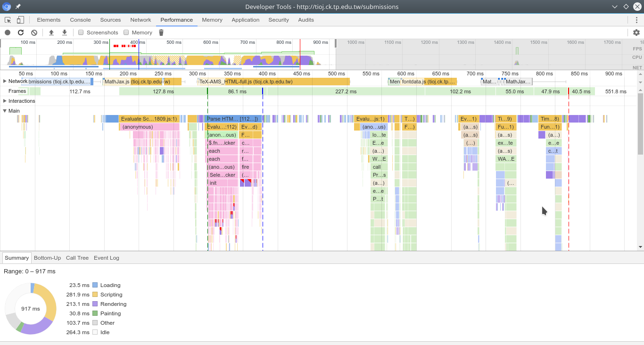The width and height of the screenshot is (644, 345).
Task: Click the 112.7 ms frame
Action: (80, 91)
